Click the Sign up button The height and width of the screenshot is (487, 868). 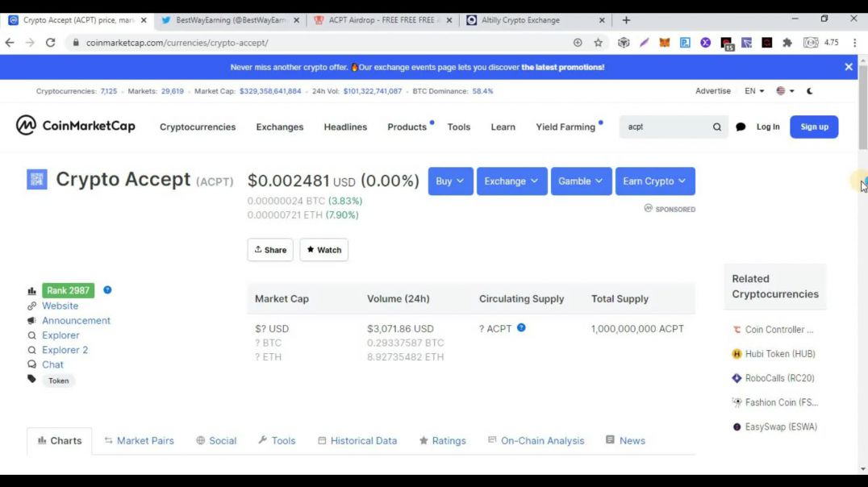tap(814, 127)
